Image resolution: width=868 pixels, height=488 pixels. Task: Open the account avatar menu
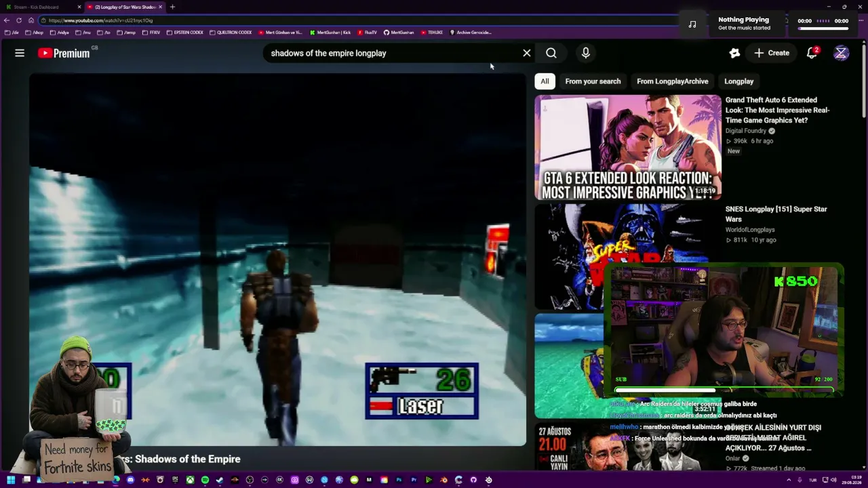point(841,53)
